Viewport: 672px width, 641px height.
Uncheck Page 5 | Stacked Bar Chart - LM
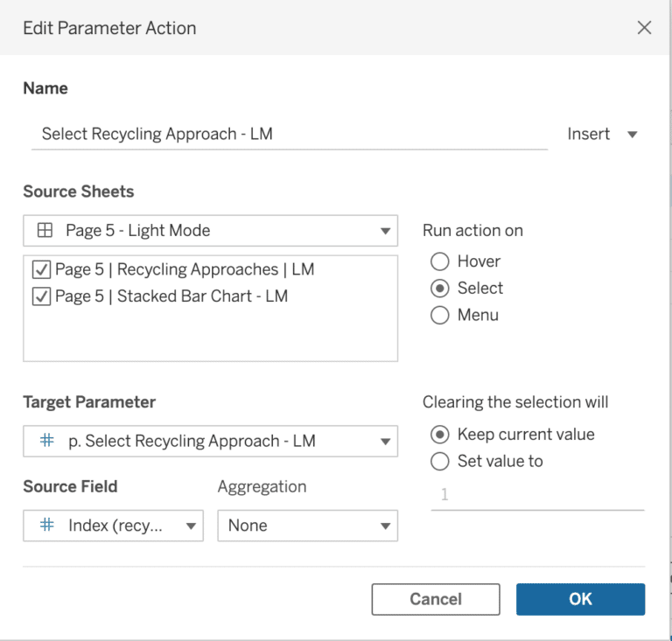click(x=42, y=296)
